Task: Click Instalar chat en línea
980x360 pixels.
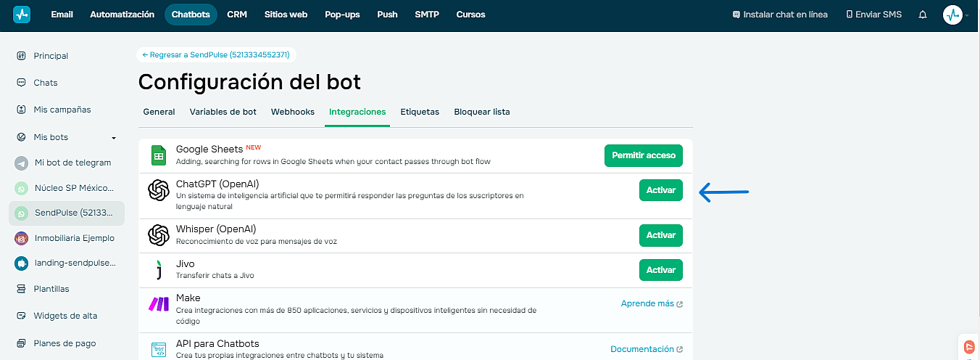Action: tap(780, 15)
